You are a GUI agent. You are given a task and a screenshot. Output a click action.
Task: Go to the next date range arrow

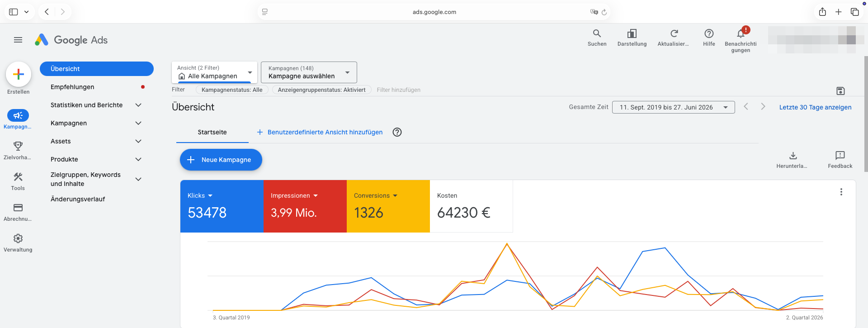763,107
